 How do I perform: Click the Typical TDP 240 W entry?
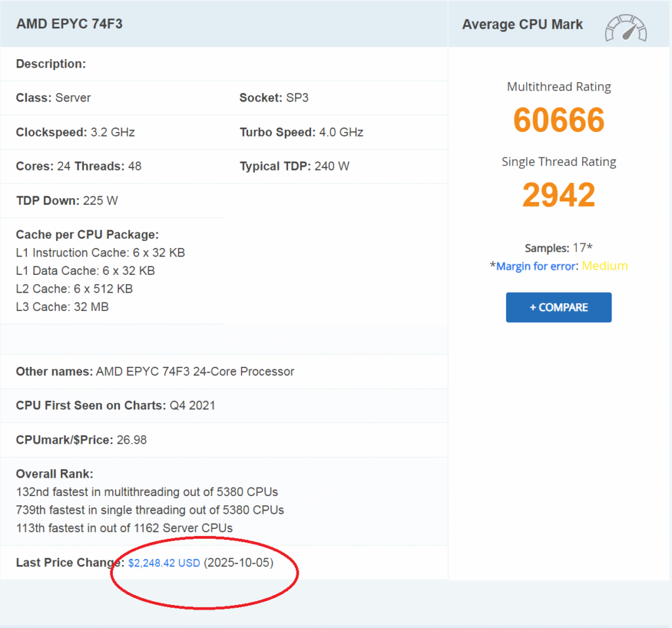[x=294, y=166]
